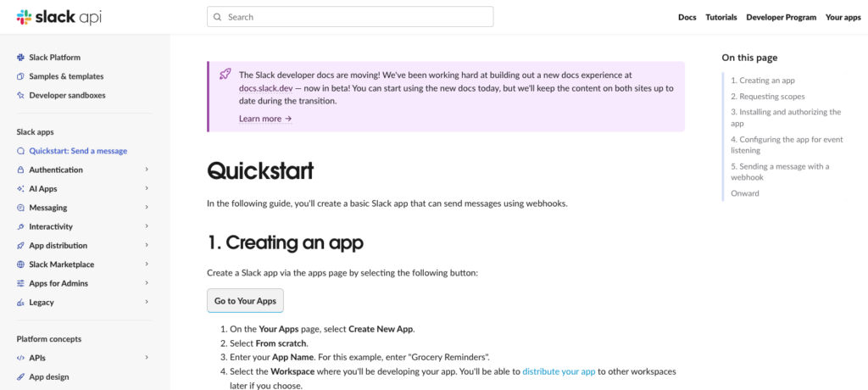The width and height of the screenshot is (868, 390).
Task: Click the Apps for Admins sliders icon
Action: [20, 283]
